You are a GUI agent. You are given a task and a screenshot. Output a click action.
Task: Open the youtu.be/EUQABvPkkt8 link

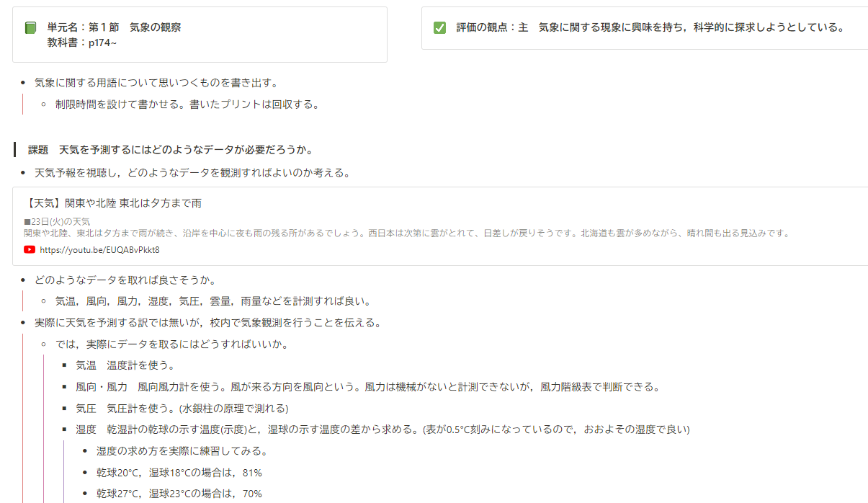click(x=99, y=250)
